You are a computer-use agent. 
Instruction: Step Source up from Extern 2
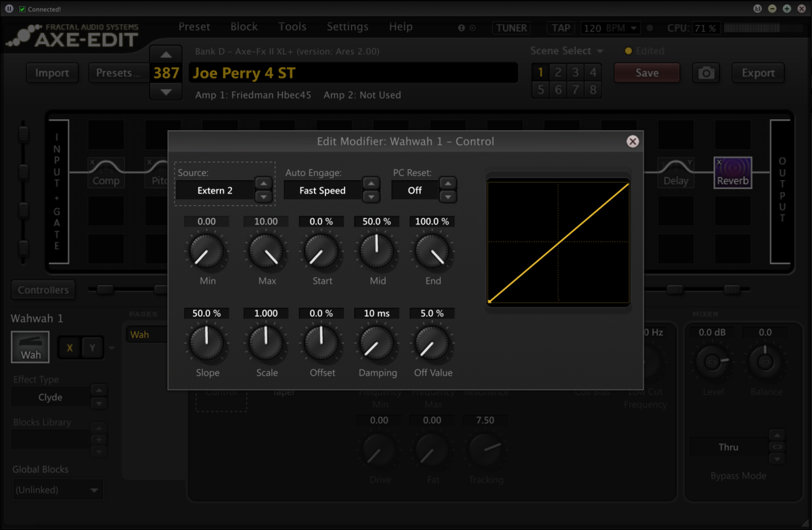[263, 183]
